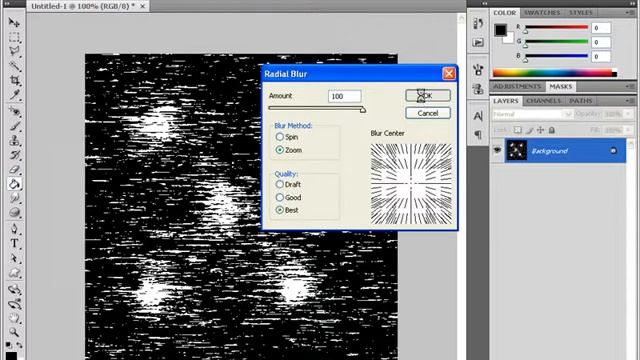
Task: Open the Actions panel icon in dock
Action: tap(478, 42)
